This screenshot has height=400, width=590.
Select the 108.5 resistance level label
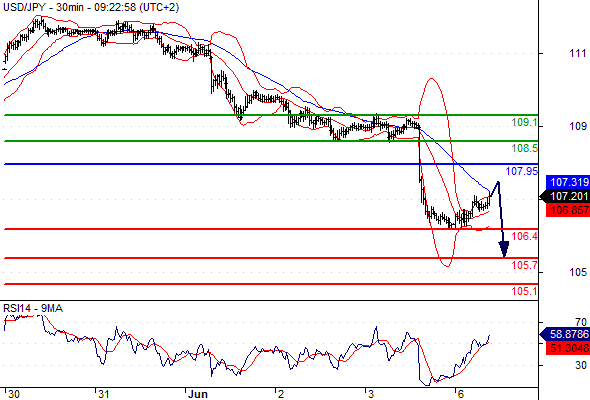pyautogui.click(x=525, y=148)
